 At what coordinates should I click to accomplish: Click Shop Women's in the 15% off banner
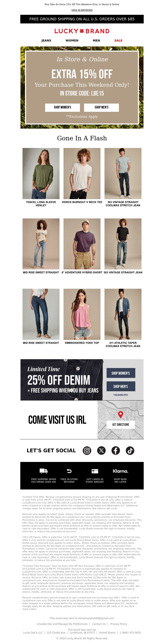pos(63,107)
